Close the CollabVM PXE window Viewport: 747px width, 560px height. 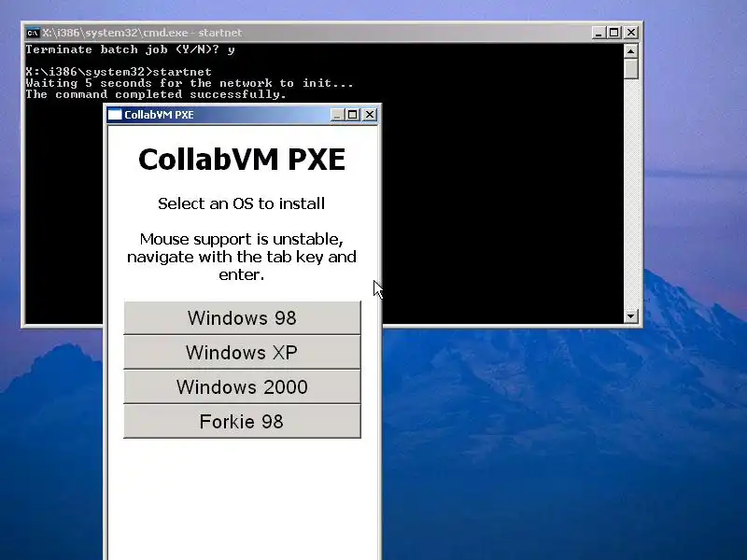point(370,115)
